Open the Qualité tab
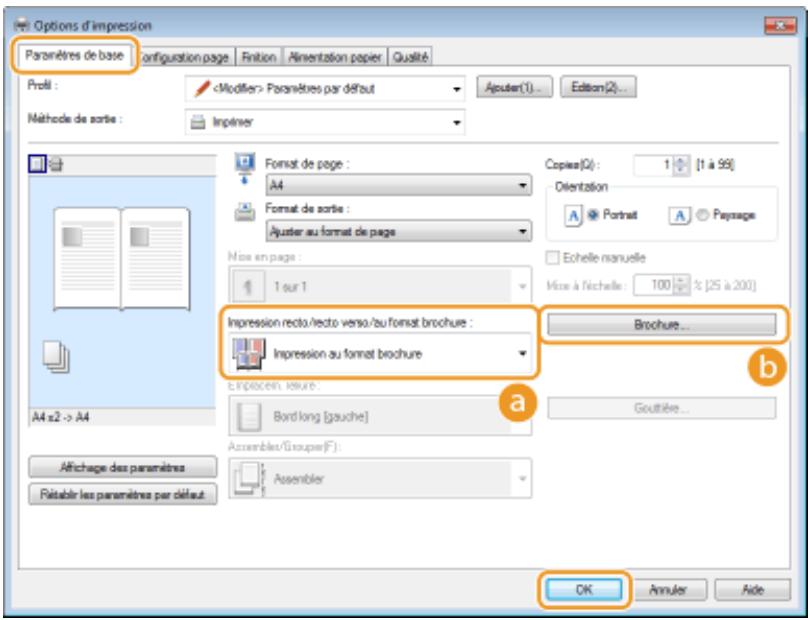This screenshot has width=810, height=620. coord(410,57)
